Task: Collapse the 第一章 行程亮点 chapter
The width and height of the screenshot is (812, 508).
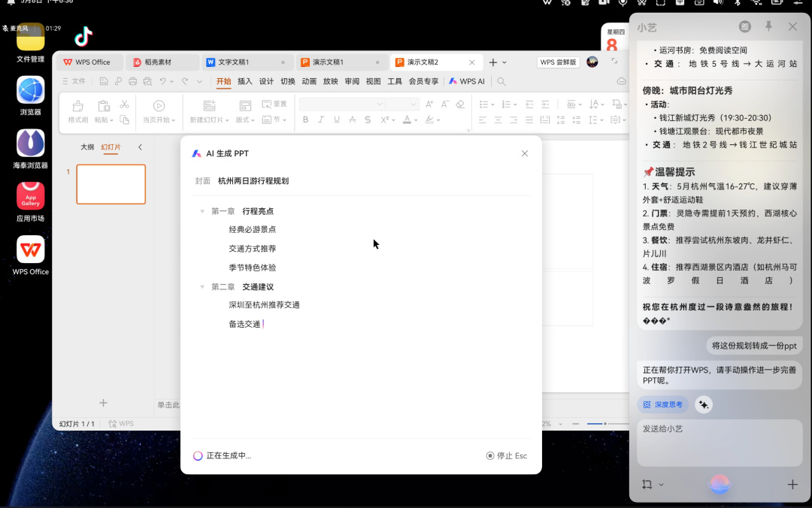Action: 202,211
